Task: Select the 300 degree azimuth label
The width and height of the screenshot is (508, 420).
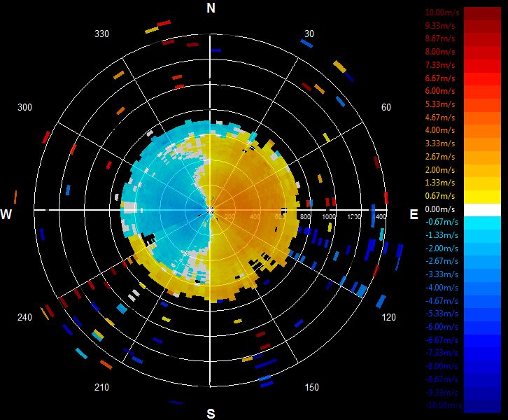Action: 24,107
